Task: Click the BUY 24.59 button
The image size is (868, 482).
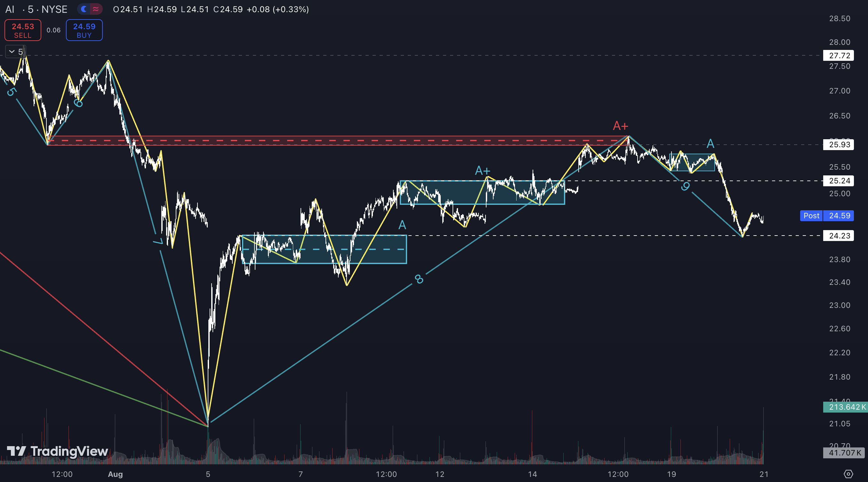Action: click(x=84, y=30)
